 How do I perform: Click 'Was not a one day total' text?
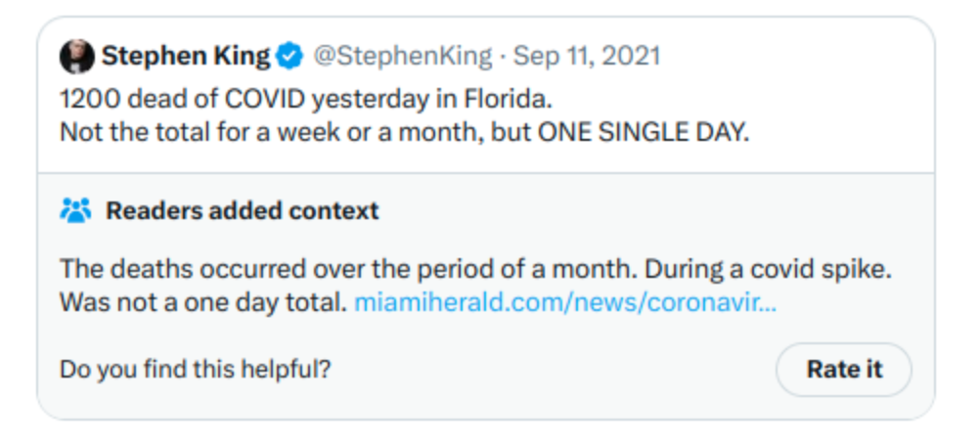(x=203, y=303)
